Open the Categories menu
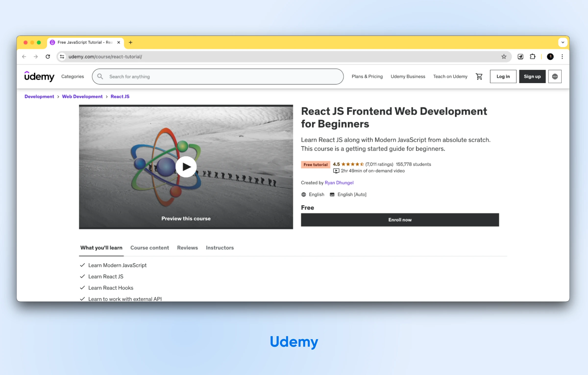This screenshot has width=588, height=375. coord(73,76)
